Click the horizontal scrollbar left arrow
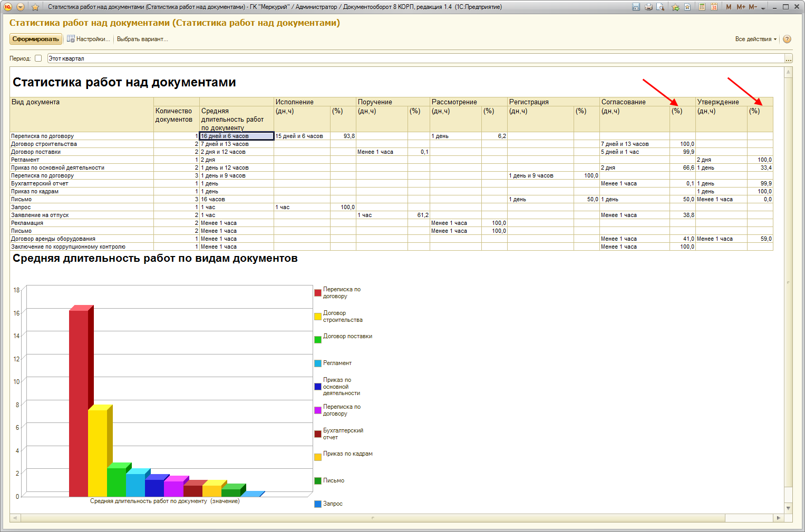Screen dimensions: 805x532 coord(15,518)
